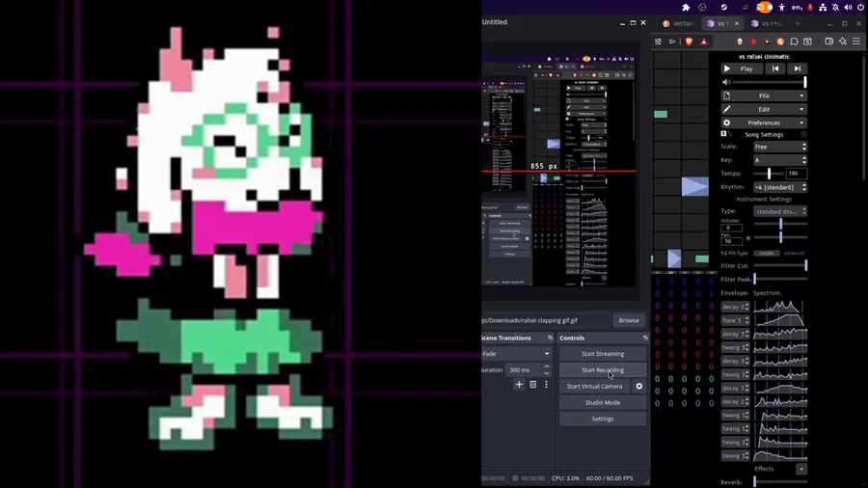This screenshot has width=868, height=488.
Task: Click the transition Duration 300 ms field
Action: pyautogui.click(x=523, y=369)
